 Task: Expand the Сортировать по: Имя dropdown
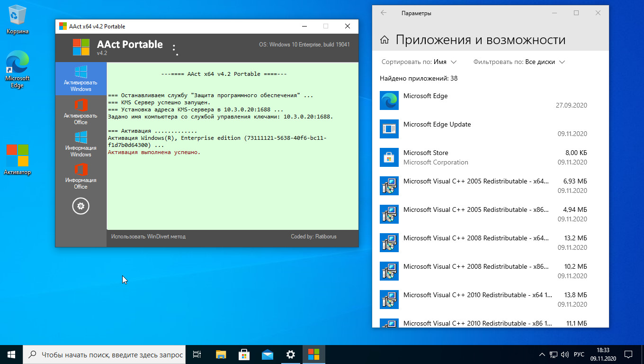419,62
